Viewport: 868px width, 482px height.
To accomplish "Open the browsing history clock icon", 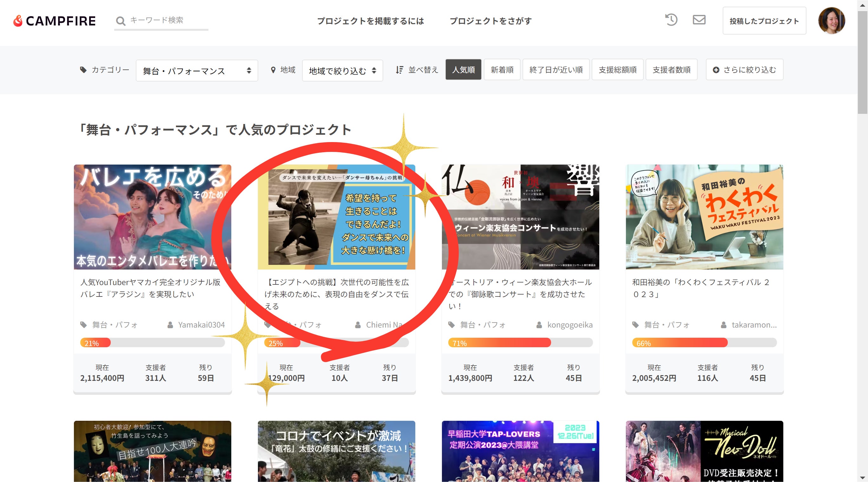I will click(671, 20).
